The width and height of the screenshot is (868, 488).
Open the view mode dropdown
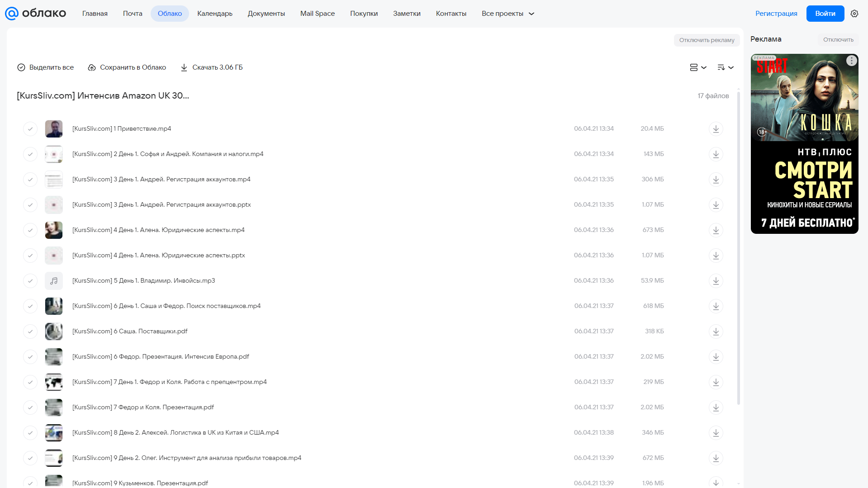click(x=698, y=67)
